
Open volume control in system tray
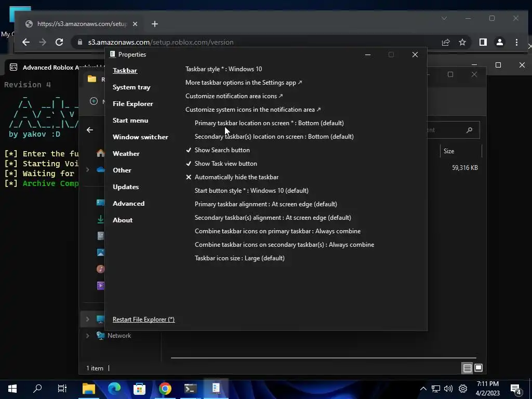(448, 389)
